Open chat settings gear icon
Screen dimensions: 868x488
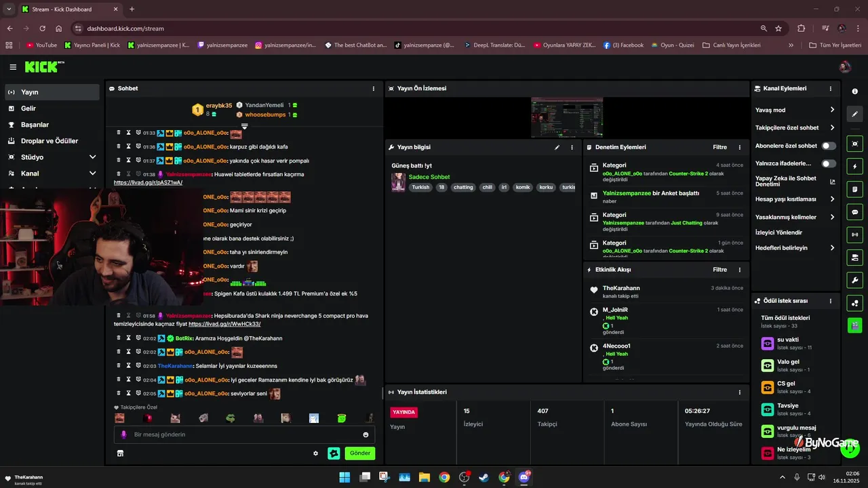click(315, 453)
